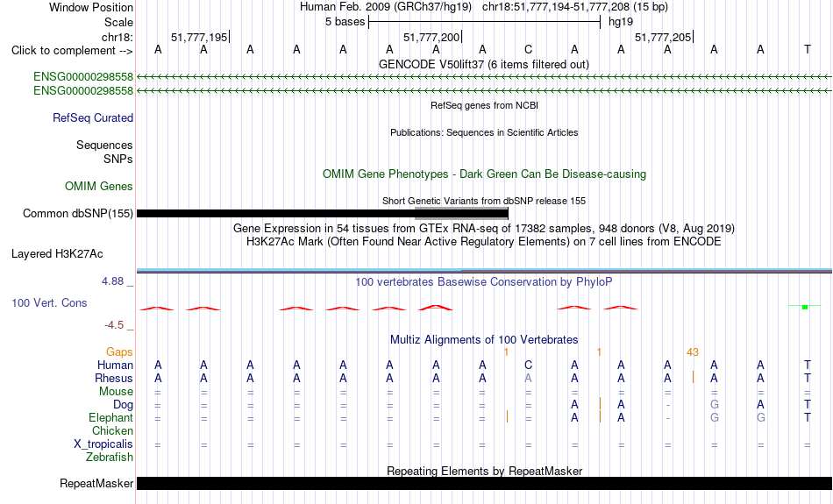
Task: Click the -4.5 PhyloP lower scale value
Action: point(114,325)
